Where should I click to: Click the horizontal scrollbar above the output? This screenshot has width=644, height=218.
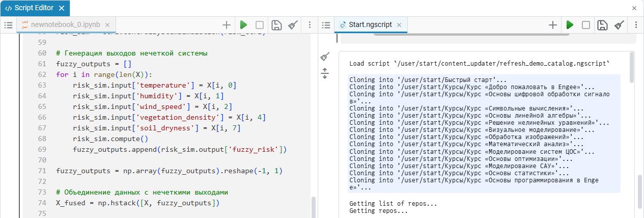coord(471,34)
